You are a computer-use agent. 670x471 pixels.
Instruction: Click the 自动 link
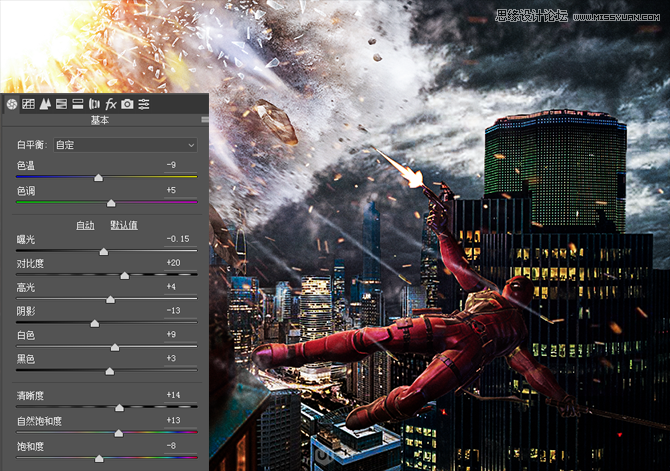[x=85, y=225]
